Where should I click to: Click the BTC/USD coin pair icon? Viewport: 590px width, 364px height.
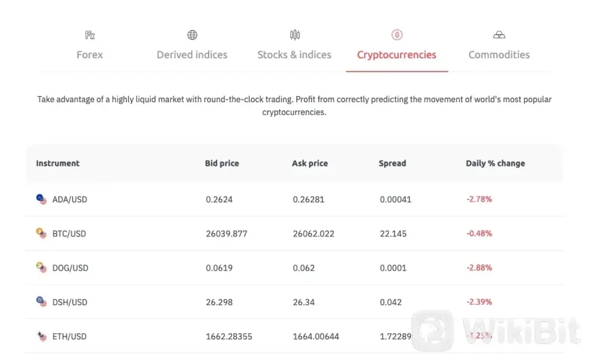[42, 234]
